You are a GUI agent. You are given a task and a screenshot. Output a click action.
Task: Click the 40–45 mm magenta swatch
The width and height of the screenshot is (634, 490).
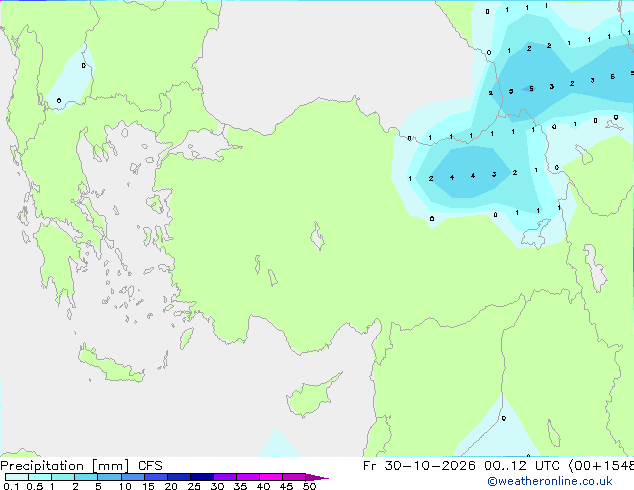(271, 477)
